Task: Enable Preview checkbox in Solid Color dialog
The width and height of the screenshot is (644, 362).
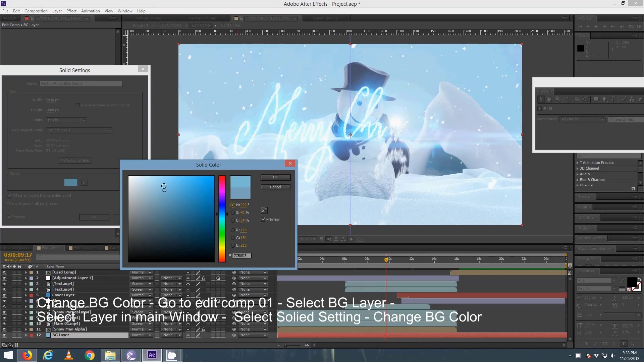Action: pyautogui.click(x=264, y=219)
